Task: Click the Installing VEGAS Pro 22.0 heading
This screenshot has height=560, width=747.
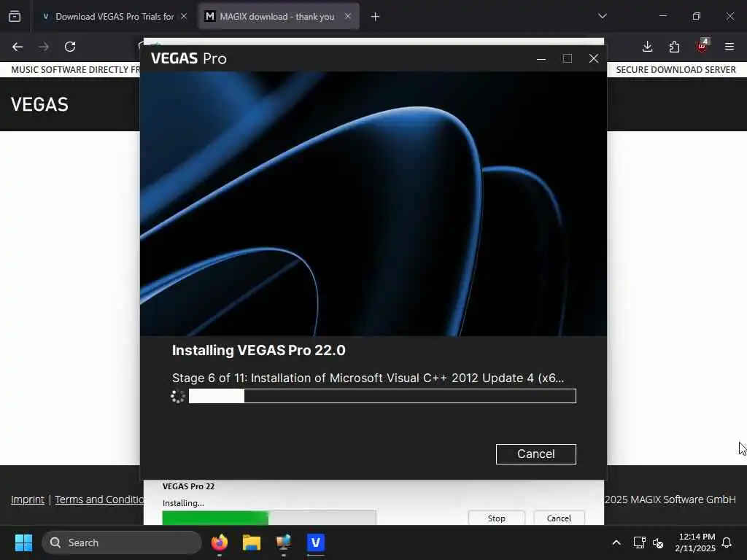Action: 259,350
